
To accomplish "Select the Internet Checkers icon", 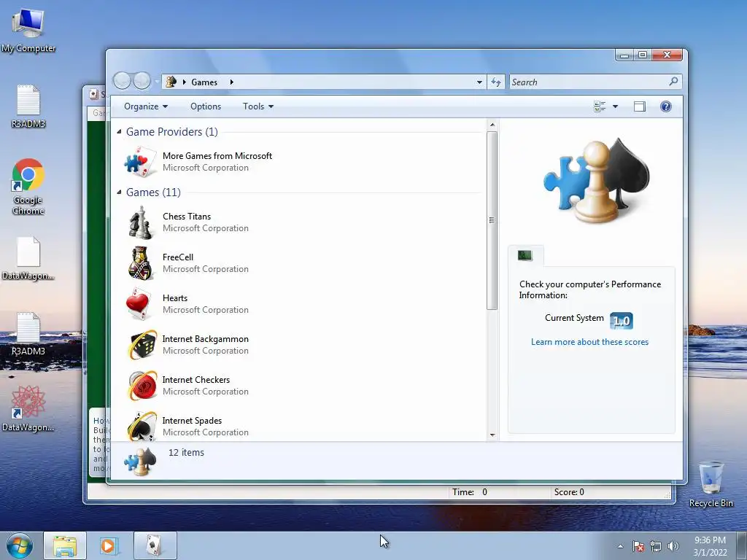I will 142,386.
